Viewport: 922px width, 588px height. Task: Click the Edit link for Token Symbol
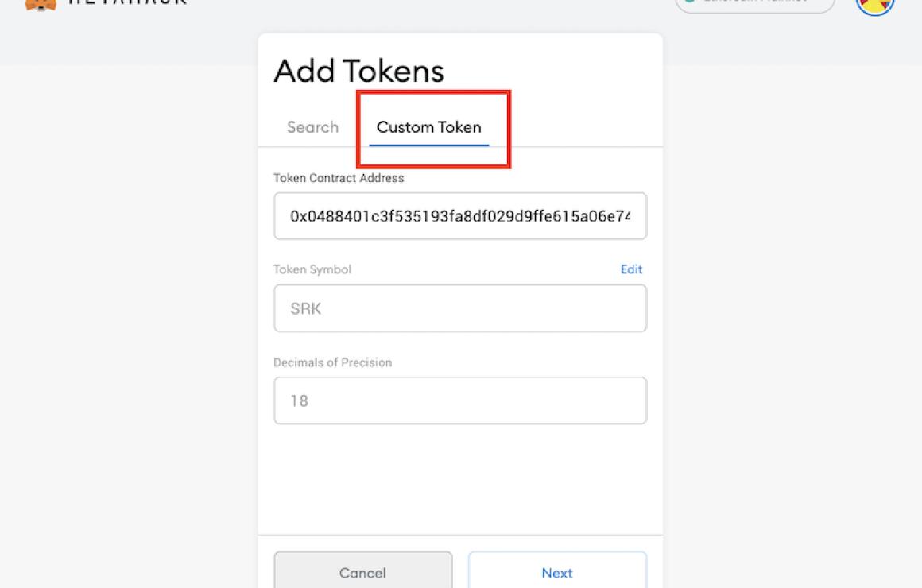pyautogui.click(x=632, y=269)
